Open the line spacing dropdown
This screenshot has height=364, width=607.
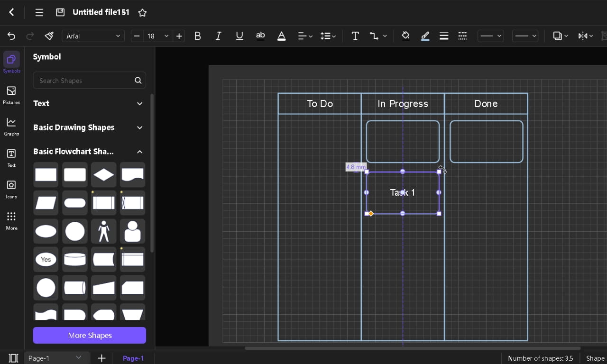328,36
